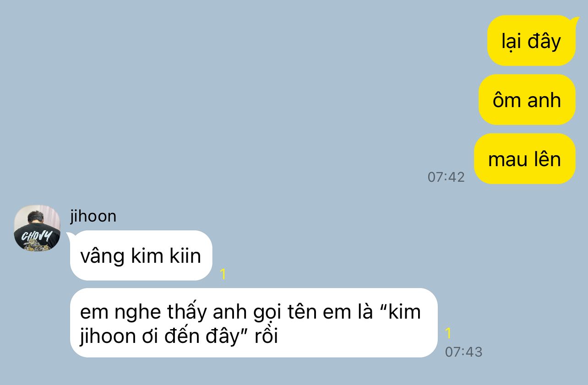
Task: Click the message starting "em nghe thấy anh"
Action: pos(254,323)
